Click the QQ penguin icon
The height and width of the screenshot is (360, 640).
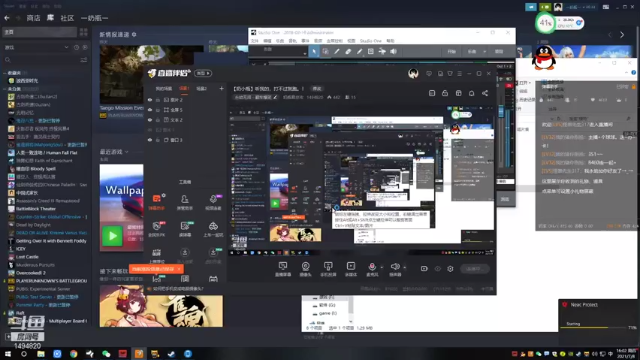pos(544,58)
